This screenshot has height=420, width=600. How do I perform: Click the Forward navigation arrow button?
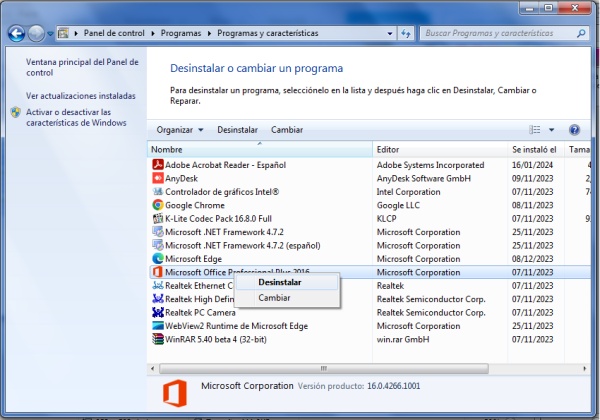click(x=36, y=34)
